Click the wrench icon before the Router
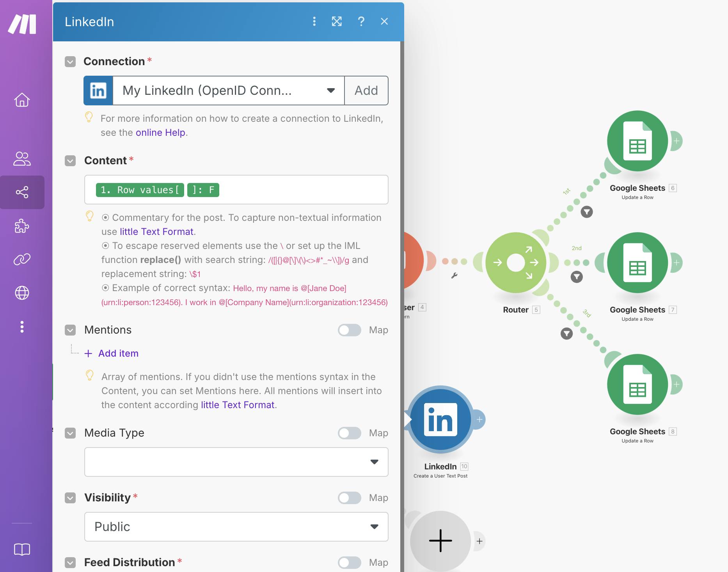Image resolution: width=728 pixels, height=572 pixels. (454, 275)
